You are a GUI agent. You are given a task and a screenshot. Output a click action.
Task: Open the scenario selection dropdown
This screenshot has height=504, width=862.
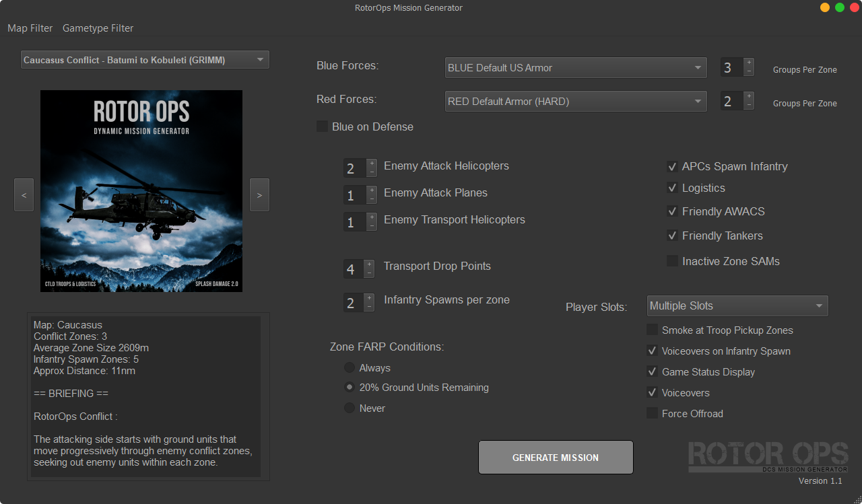(145, 60)
